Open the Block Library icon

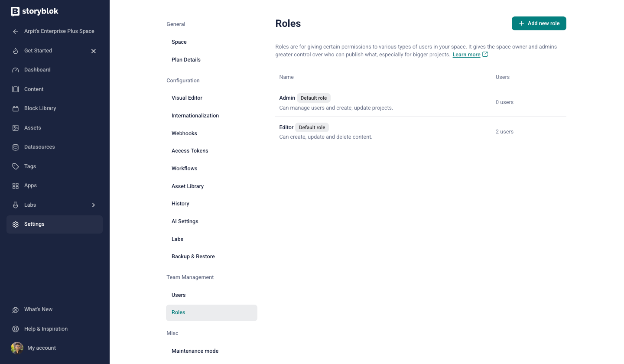pyautogui.click(x=16, y=109)
